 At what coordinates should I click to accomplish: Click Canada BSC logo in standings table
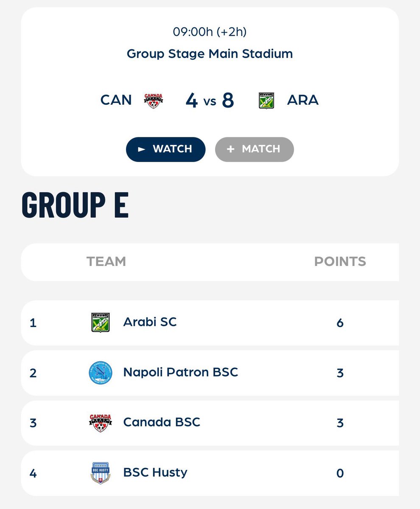[x=101, y=423]
